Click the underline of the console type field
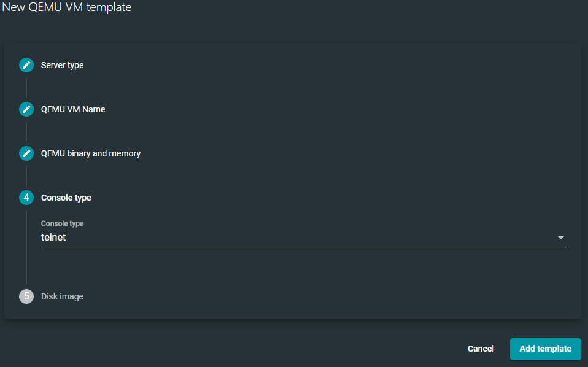This screenshot has width=588, height=367. pyautogui.click(x=303, y=247)
